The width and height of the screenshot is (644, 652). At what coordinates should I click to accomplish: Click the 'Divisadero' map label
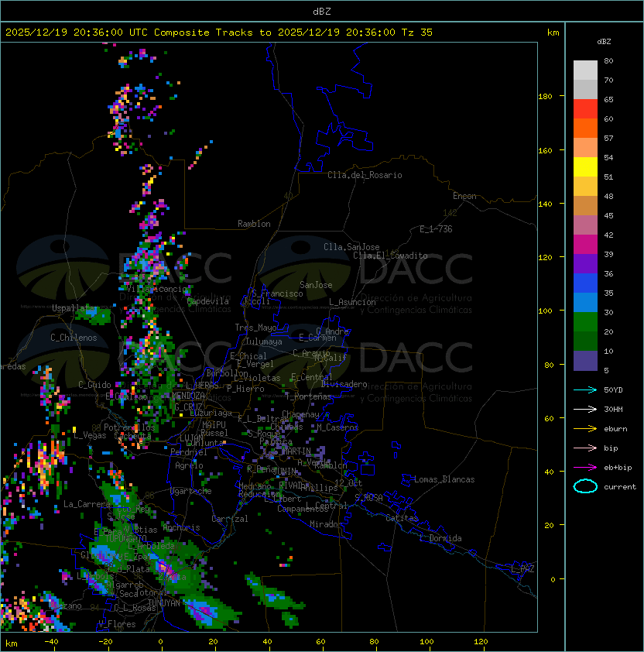pos(344,384)
